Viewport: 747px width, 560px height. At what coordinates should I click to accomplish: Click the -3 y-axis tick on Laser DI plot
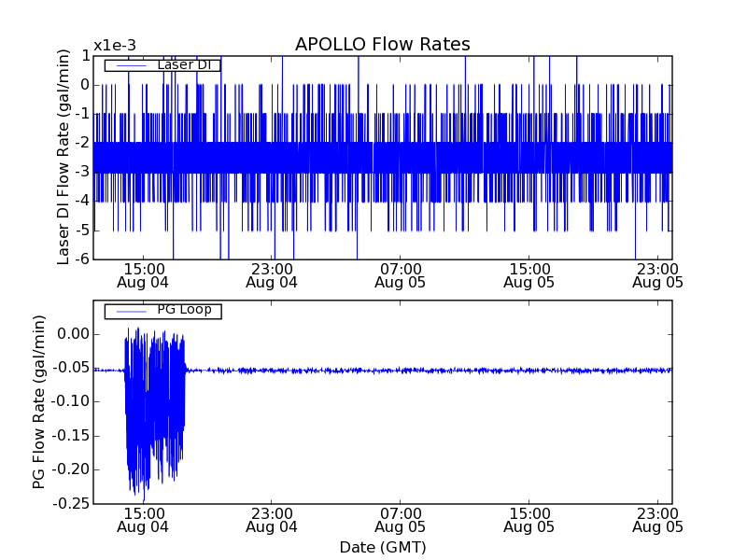(82, 172)
